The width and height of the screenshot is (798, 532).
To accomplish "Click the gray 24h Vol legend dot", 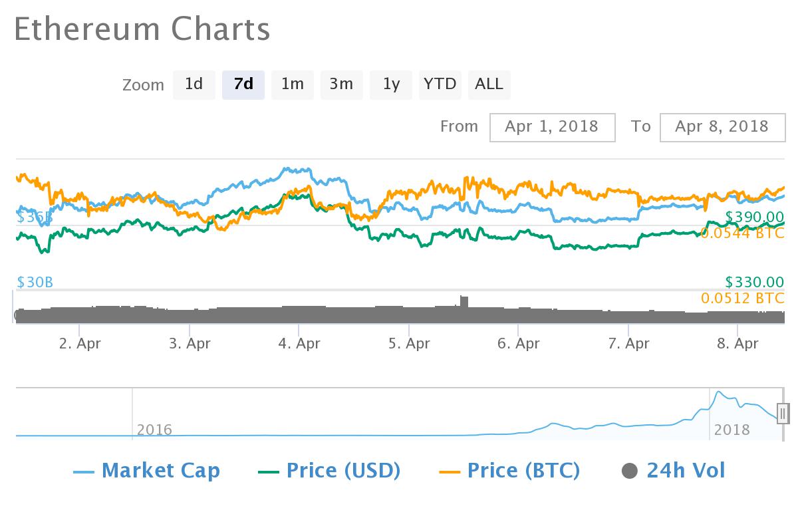I will (629, 471).
